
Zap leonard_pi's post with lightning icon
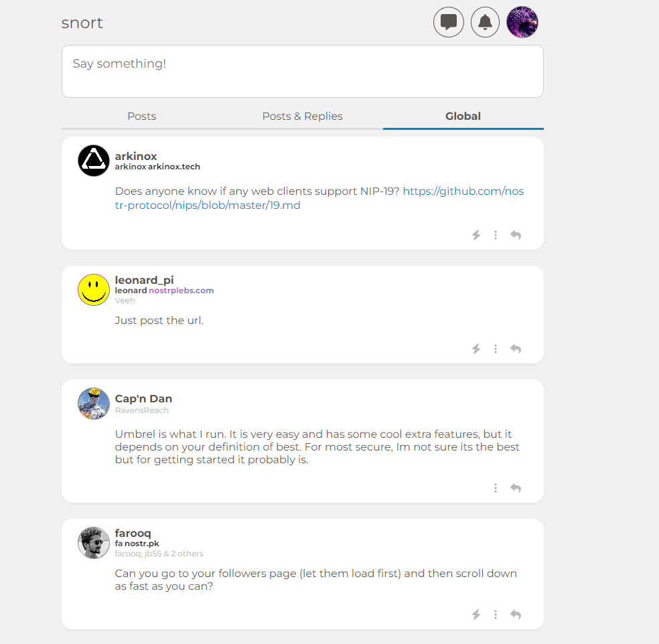pos(476,349)
